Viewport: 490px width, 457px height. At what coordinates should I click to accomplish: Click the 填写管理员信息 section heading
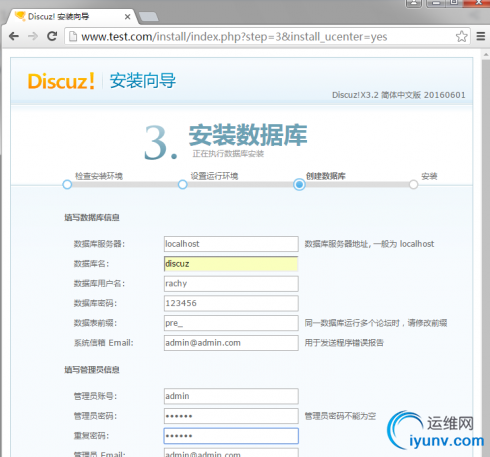click(92, 370)
